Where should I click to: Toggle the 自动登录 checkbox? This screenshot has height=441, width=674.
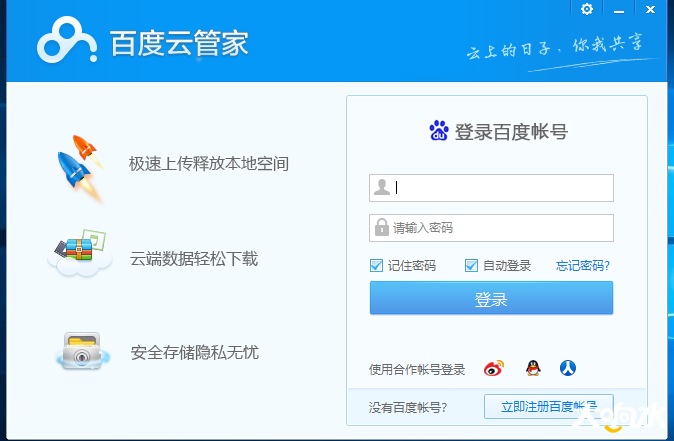point(471,266)
